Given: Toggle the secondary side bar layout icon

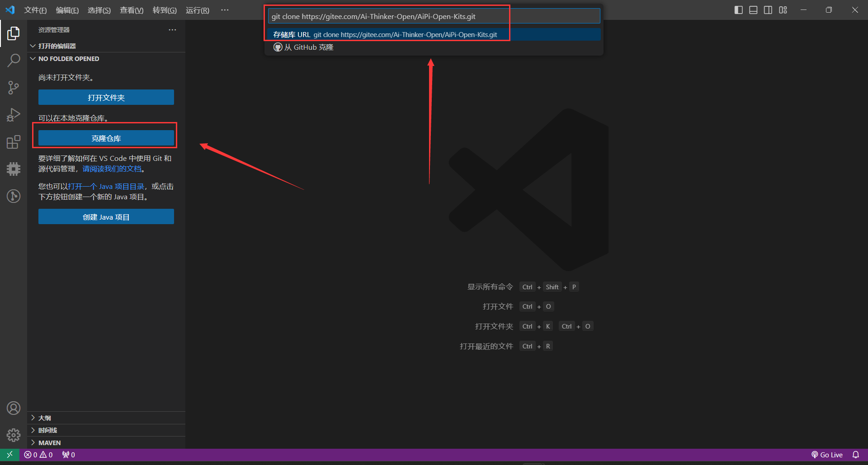Looking at the screenshot, I should [x=768, y=10].
